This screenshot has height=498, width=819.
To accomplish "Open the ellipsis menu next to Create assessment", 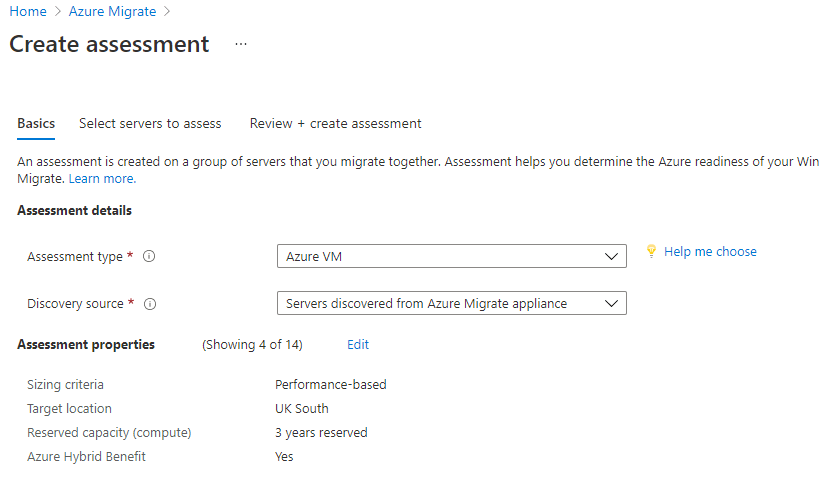I will 241,44.
